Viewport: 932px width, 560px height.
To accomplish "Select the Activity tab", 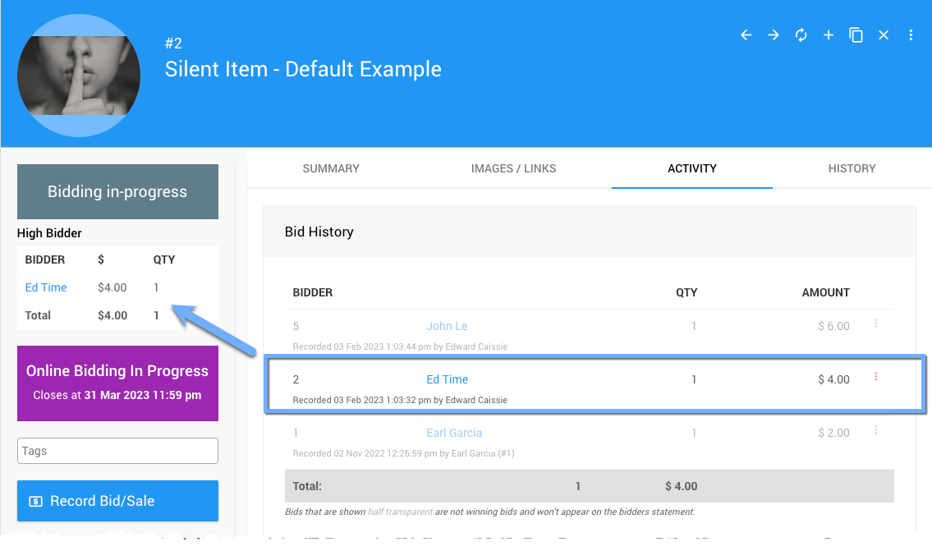I will click(x=692, y=168).
